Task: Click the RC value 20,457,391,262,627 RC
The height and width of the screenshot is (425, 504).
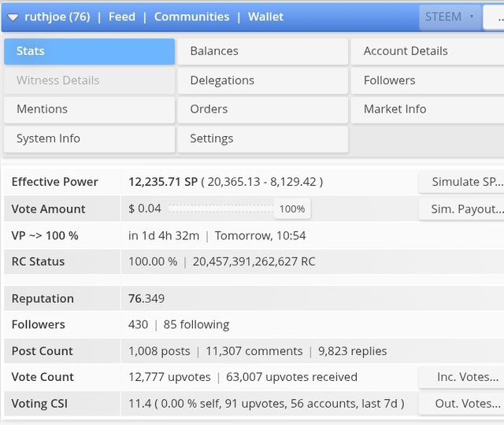Action: pyautogui.click(x=254, y=262)
